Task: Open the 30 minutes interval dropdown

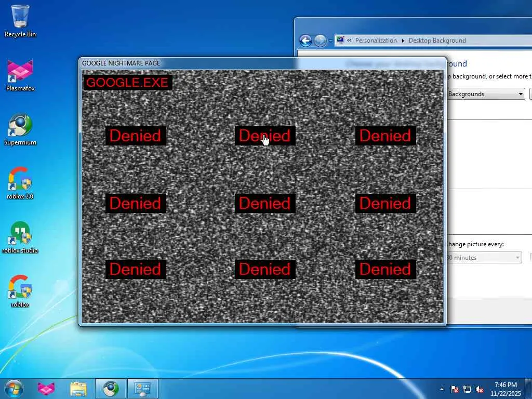Action: coord(484,258)
